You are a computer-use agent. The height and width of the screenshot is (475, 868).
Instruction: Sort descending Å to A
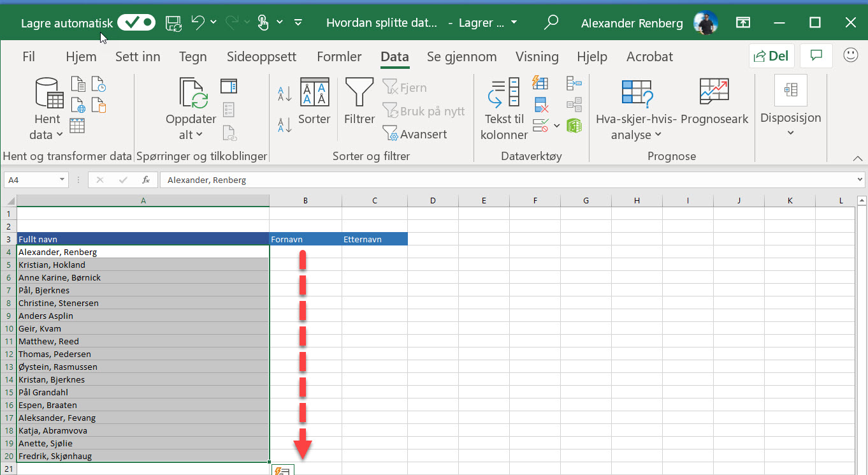click(x=285, y=124)
